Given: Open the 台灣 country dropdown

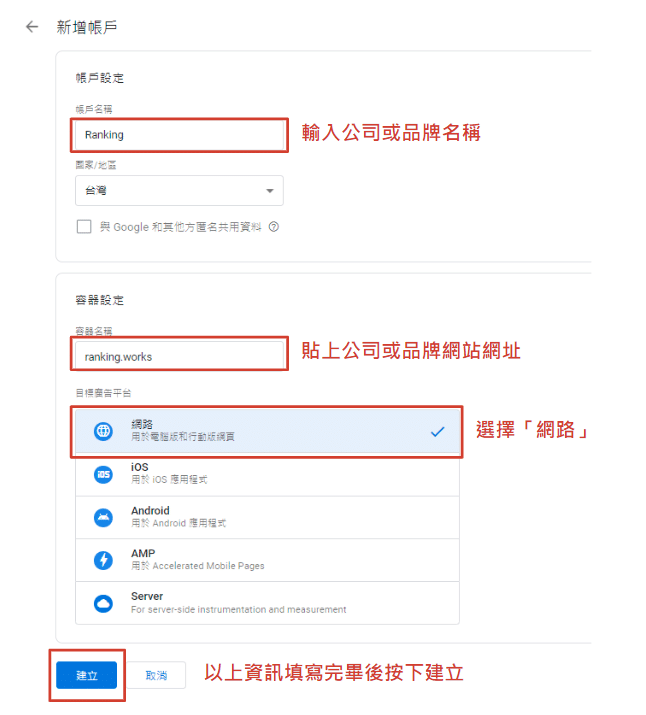Looking at the screenshot, I should click(179, 191).
